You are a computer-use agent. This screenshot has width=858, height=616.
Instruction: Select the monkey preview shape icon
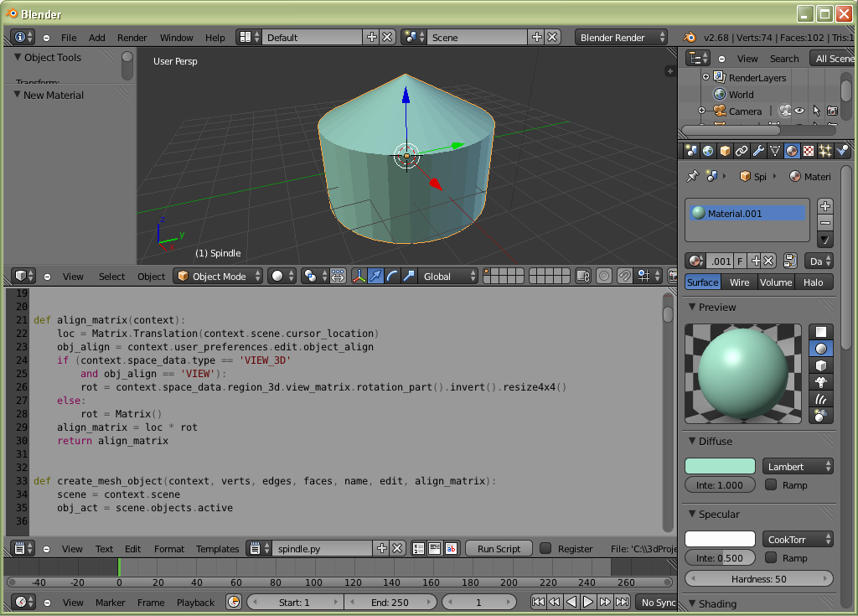(821, 382)
